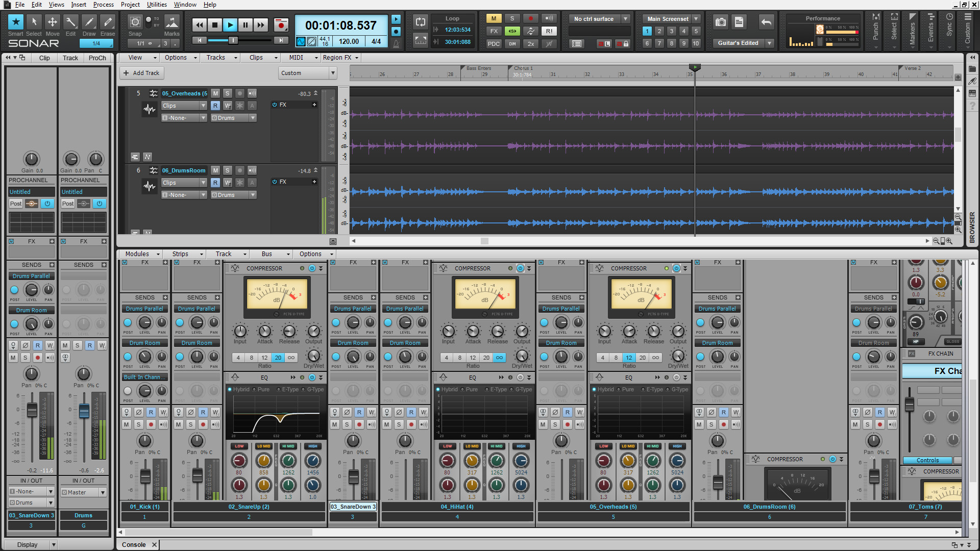The image size is (980, 551).
Task: Toggle the metronome icon in the transport
Action: click(396, 43)
